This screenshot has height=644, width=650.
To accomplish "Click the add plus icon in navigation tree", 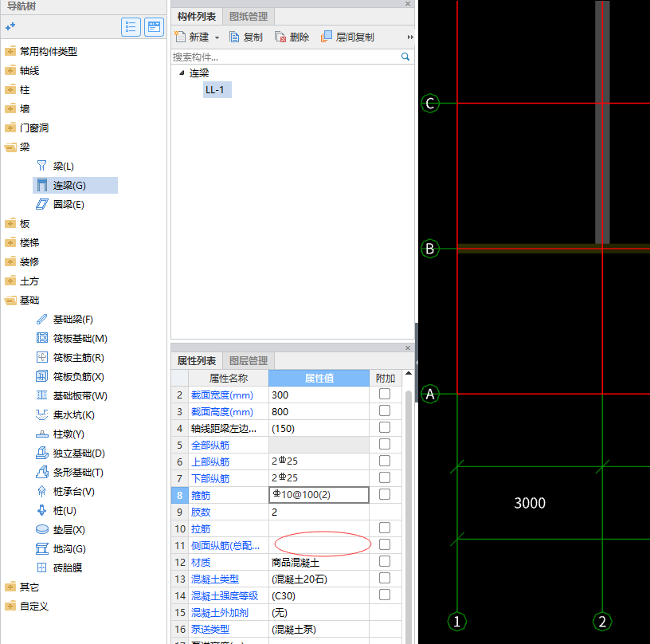I will coord(10,26).
